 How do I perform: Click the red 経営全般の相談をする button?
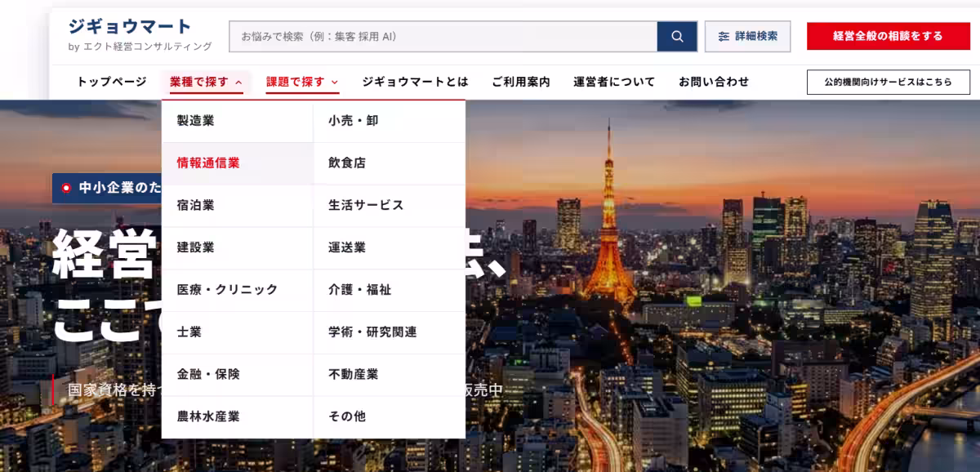pos(889,37)
